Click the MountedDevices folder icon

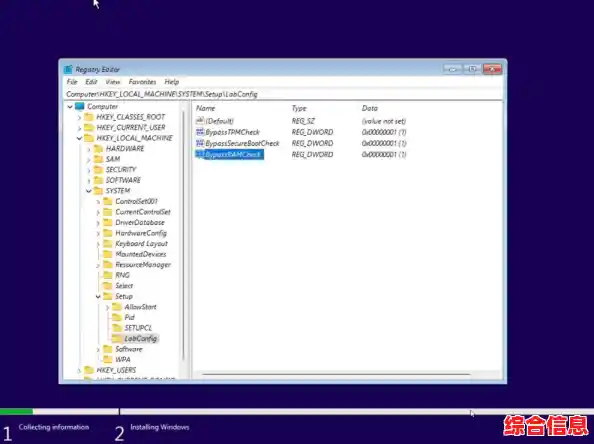tap(108, 254)
